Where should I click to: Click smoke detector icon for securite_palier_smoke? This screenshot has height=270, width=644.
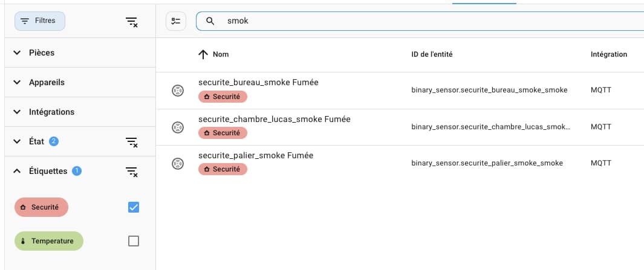[x=177, y=164]
